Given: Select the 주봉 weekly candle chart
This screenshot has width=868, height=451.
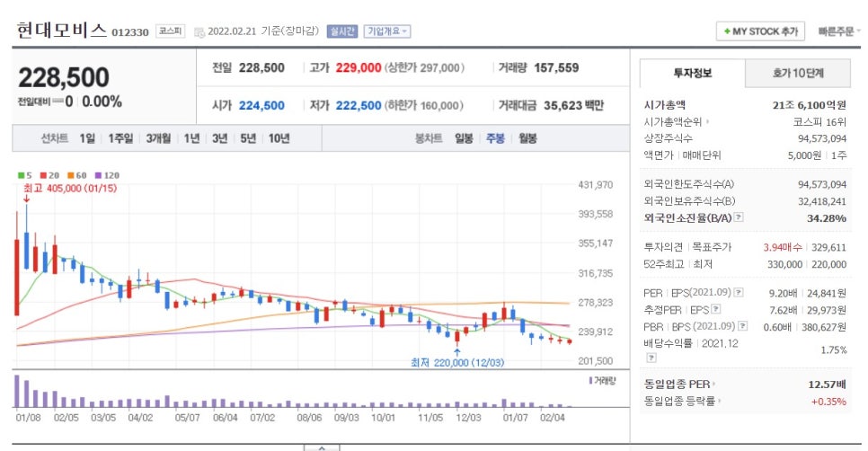Looking at the screenshot, I should pos(495,138).
